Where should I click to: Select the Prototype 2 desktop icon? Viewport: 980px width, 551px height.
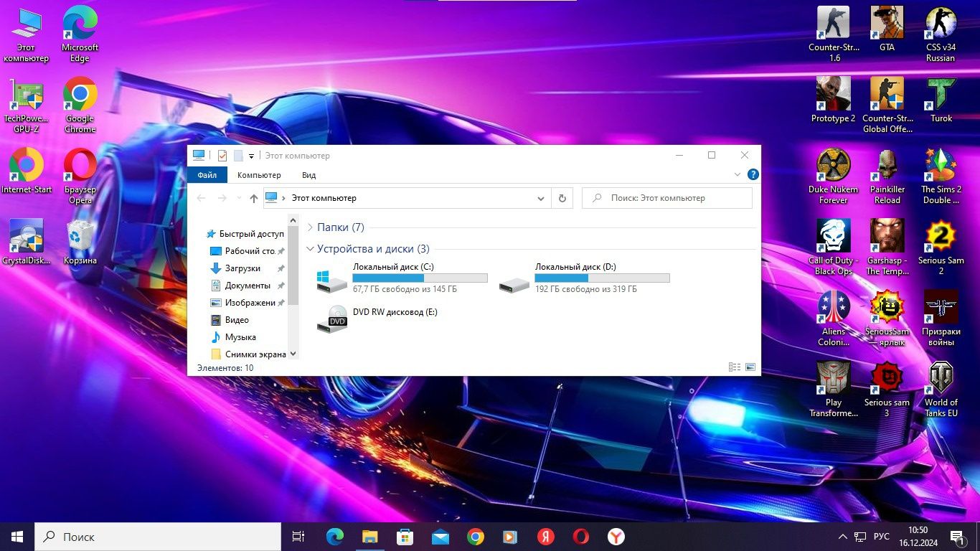click(834, 100)
